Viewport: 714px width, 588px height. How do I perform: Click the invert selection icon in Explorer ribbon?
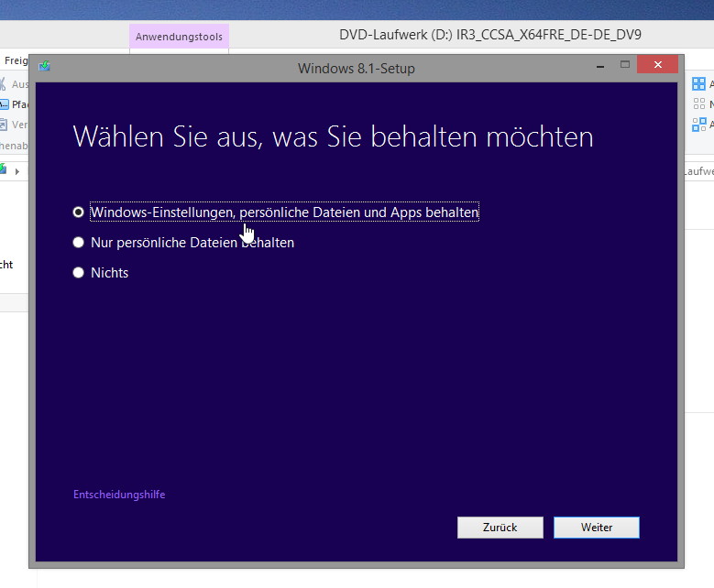699,125
